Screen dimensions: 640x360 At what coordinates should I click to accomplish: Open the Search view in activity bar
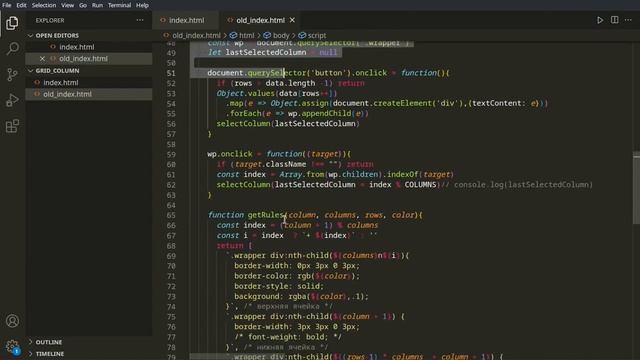(12, 49)
